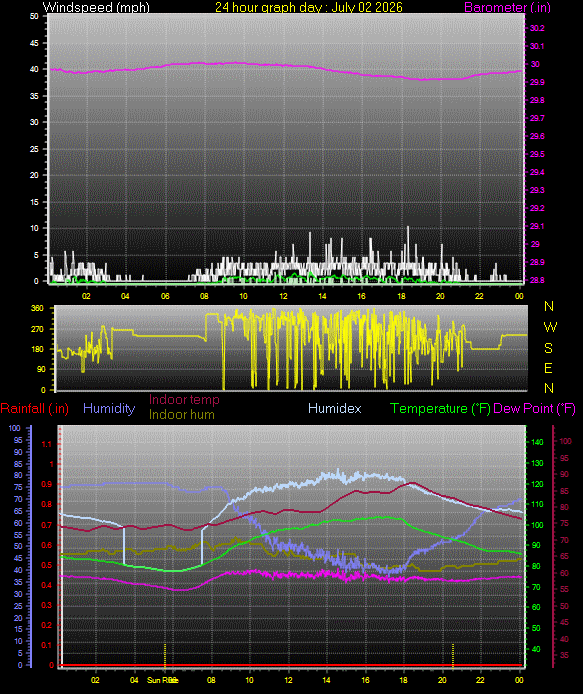The height and width of the screenshot is (694, 583).
Task: Click the "50" windspeed axis value
Action: (x=34, y=16)
